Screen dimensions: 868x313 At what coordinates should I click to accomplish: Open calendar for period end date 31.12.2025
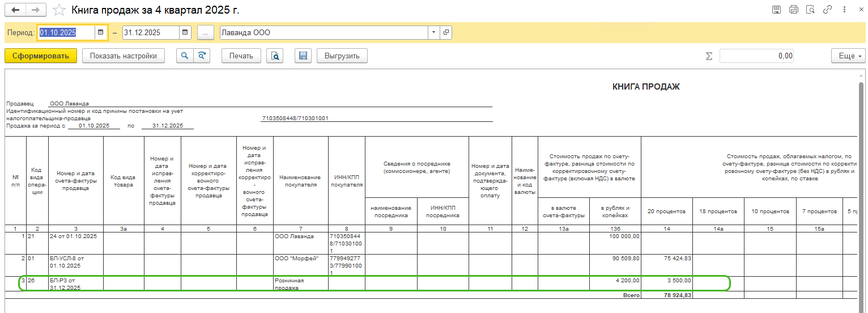[185, 33]
